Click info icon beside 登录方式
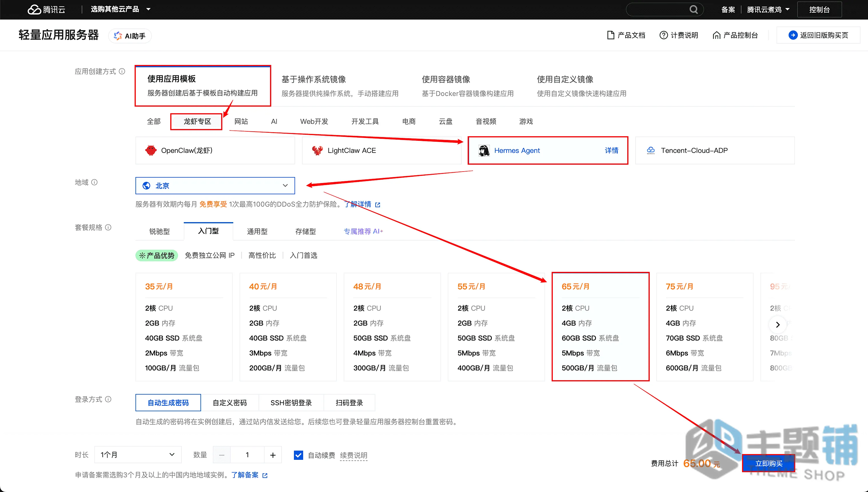Screen dimensions: 868x492 (108, 399)
